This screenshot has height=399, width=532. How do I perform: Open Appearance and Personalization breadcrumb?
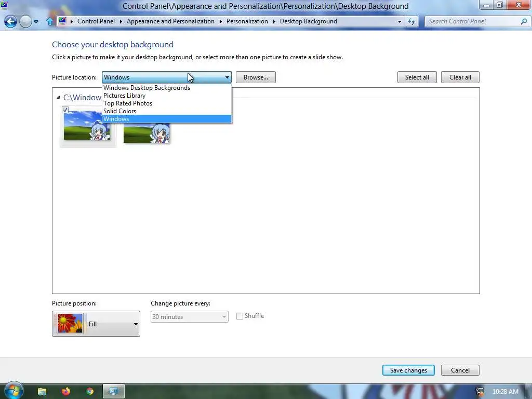170,21
